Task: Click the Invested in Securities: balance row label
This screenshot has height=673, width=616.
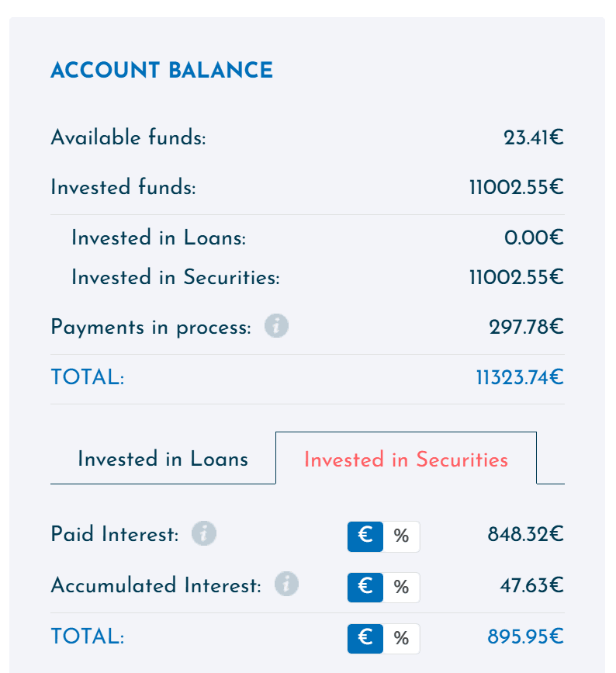Action: 175,277
